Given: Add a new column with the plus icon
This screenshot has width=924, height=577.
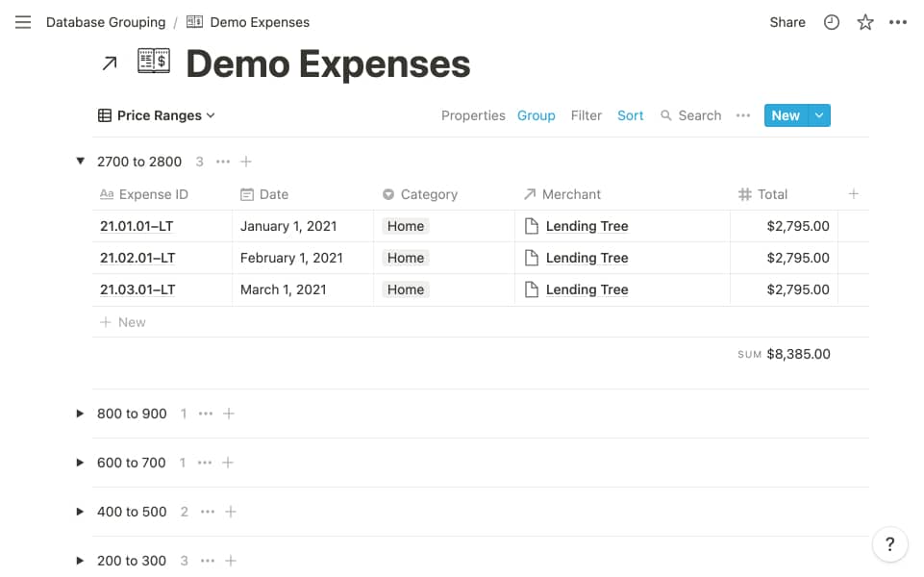Looking at the screenshot, I should click(853, 194).
